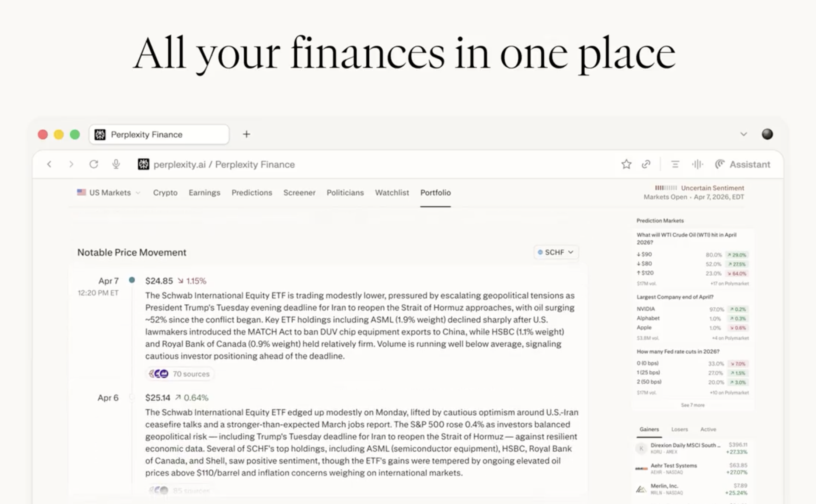This screenshot has width=816, height=504.
Task: Start voice search with the microphone icon
Action: pyautogui.click(x=116, y=164)
